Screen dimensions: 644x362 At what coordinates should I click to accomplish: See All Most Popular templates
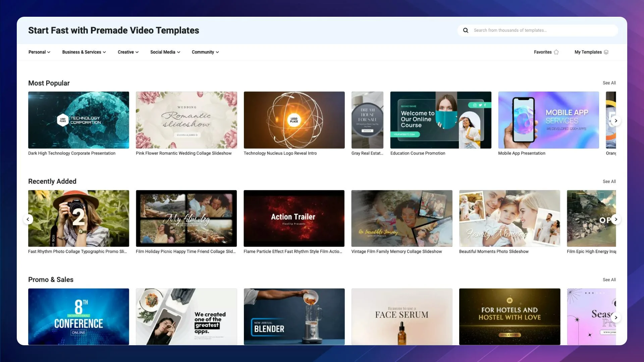[x=609, y=83]
